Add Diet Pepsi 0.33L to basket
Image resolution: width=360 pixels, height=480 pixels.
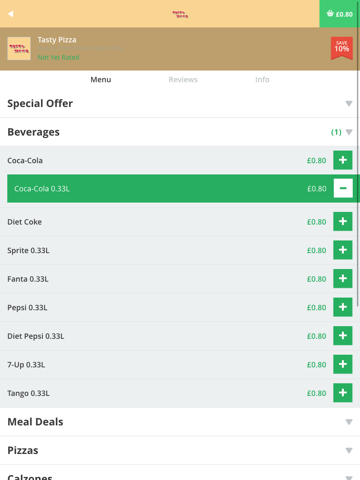tap(343, 336)
